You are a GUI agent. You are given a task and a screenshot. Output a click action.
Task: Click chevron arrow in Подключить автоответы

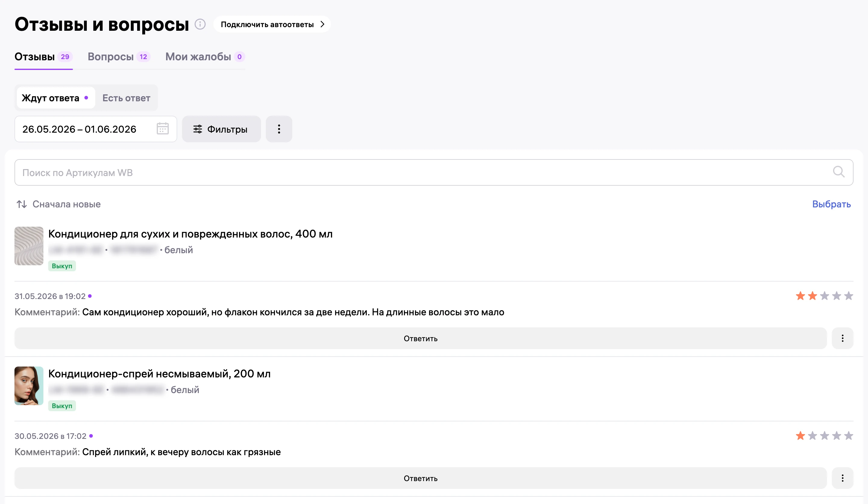322,24
